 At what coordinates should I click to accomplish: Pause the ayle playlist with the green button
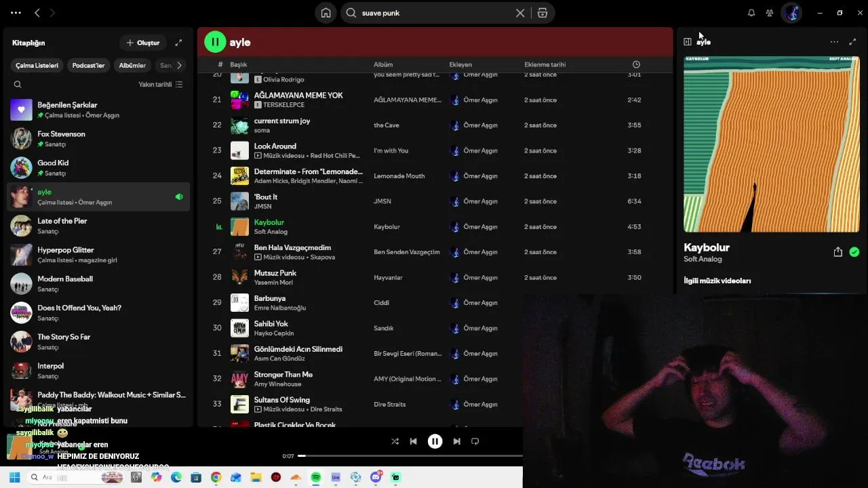click(x=215, y=42)
